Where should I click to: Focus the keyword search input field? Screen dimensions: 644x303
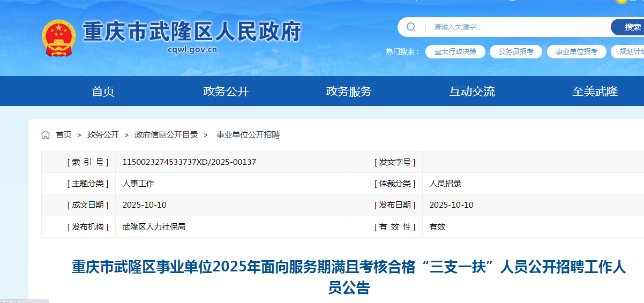514,27
